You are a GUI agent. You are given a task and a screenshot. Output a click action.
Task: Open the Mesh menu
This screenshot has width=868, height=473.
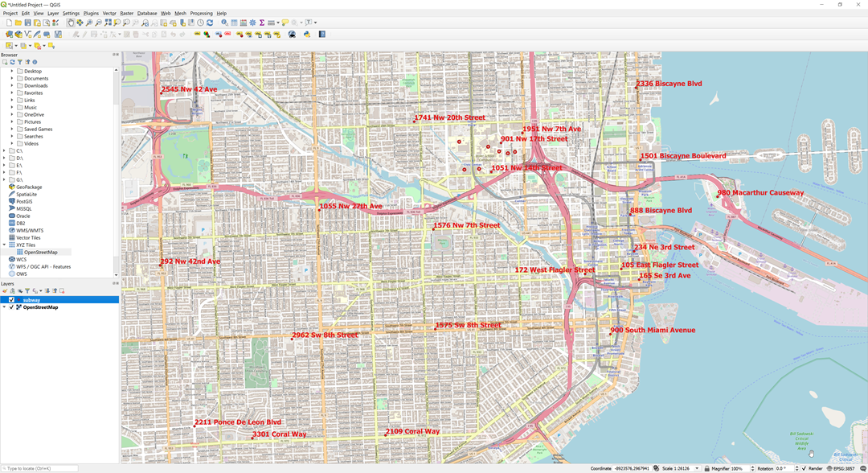[x=181, y=14]
